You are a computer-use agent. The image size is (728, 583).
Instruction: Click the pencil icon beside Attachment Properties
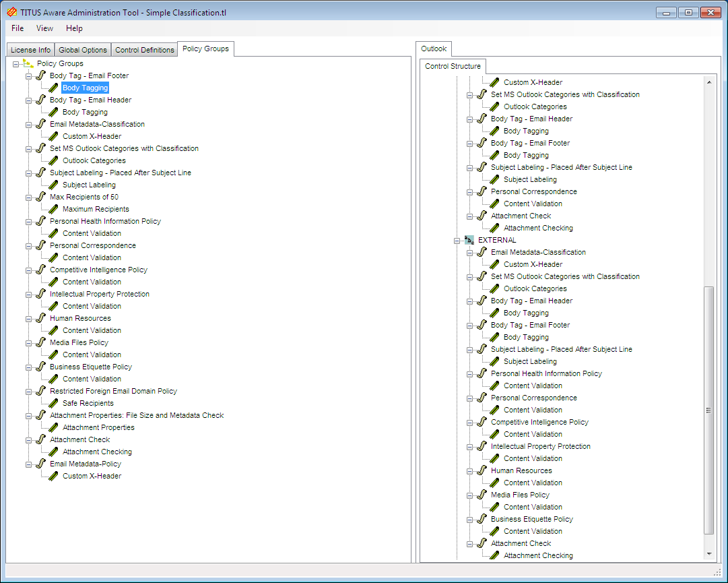(53, 427)
